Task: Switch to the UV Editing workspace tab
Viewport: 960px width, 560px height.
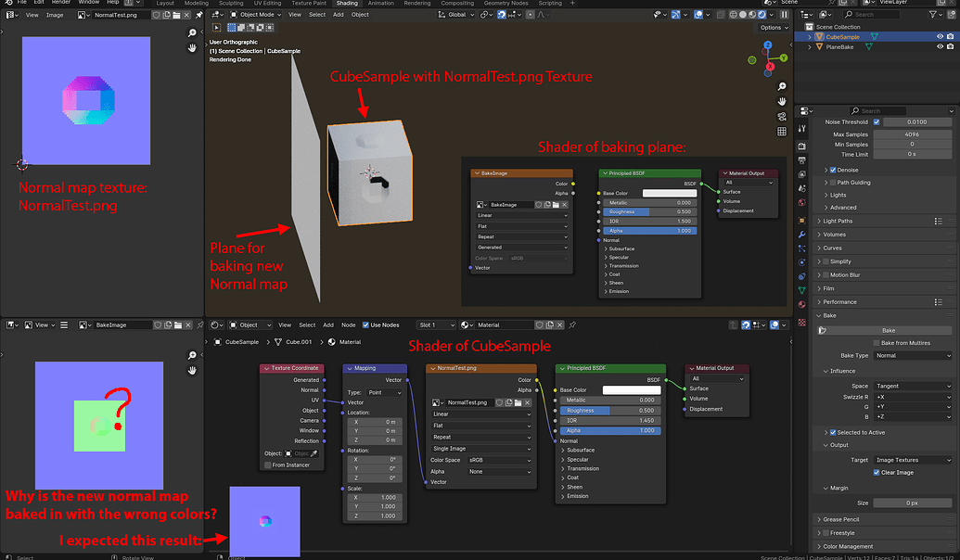Action: click(x=267, y=3)
